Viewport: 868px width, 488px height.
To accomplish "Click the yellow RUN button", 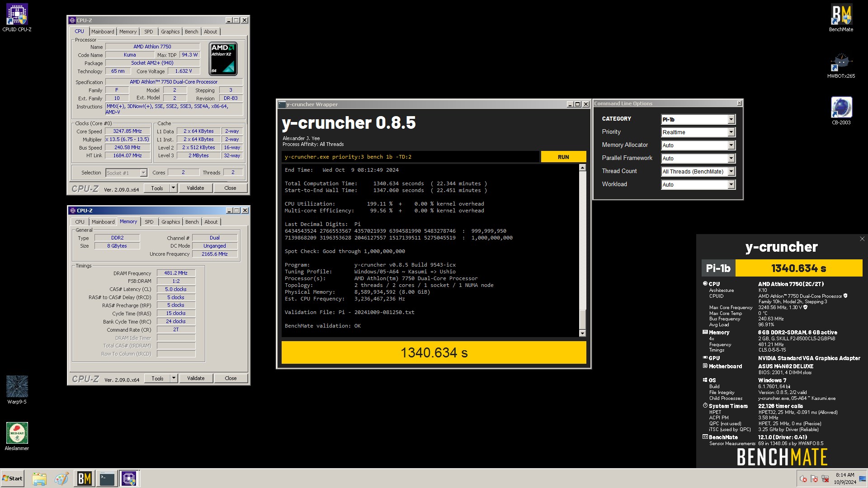I will pyautogui.click(x=563, y=157).
